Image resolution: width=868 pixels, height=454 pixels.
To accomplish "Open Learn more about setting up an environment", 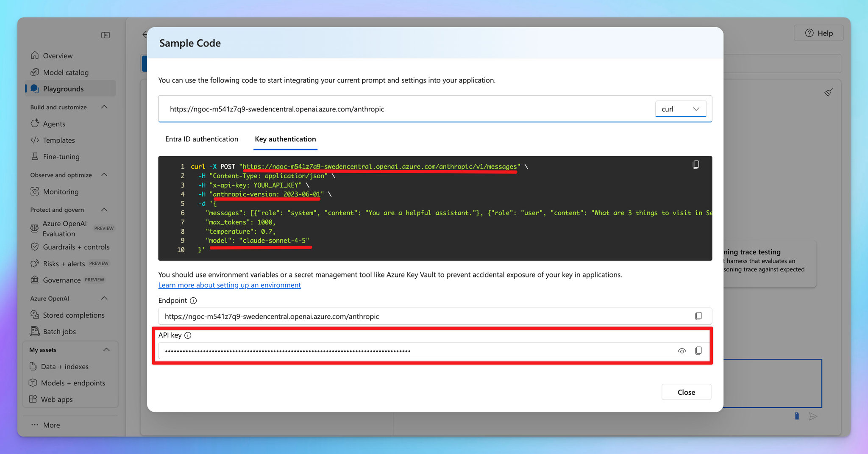I will pos(229,285).
